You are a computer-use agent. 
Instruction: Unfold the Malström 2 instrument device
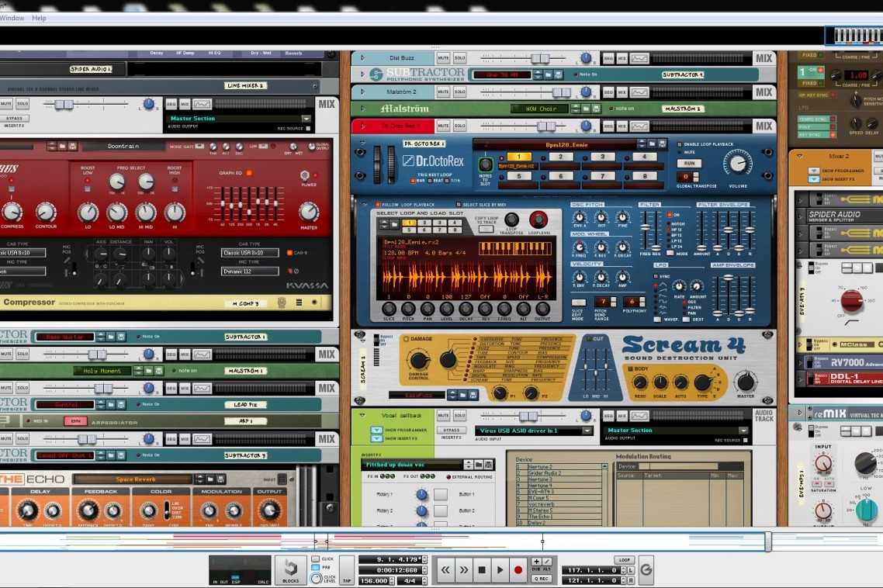coord(362,108)
